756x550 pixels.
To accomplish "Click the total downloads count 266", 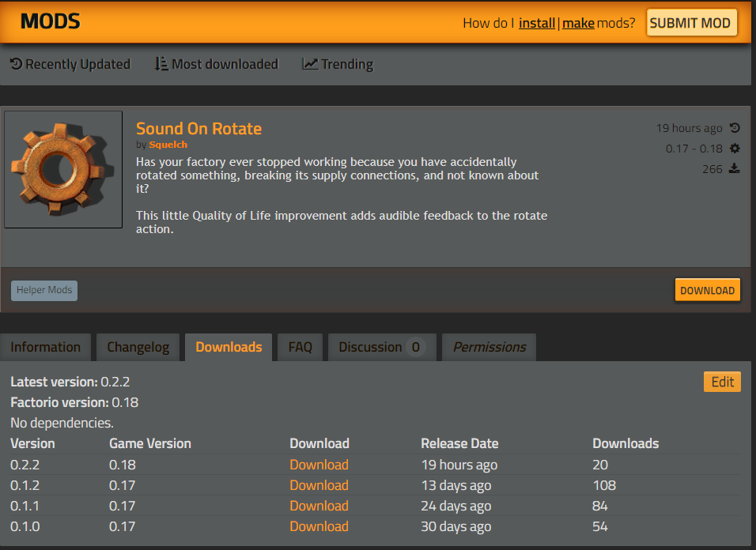I will click(x=713, y=169).
